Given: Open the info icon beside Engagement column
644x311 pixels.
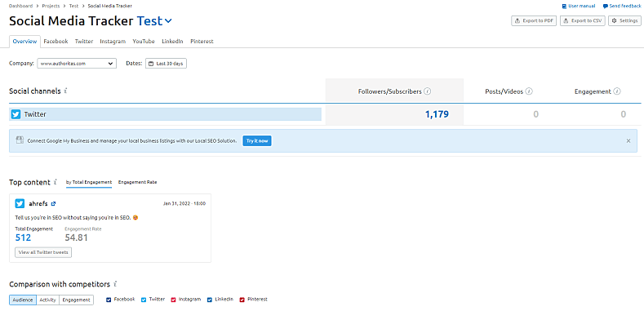Looking at the screenshot, I should point(617,91).
